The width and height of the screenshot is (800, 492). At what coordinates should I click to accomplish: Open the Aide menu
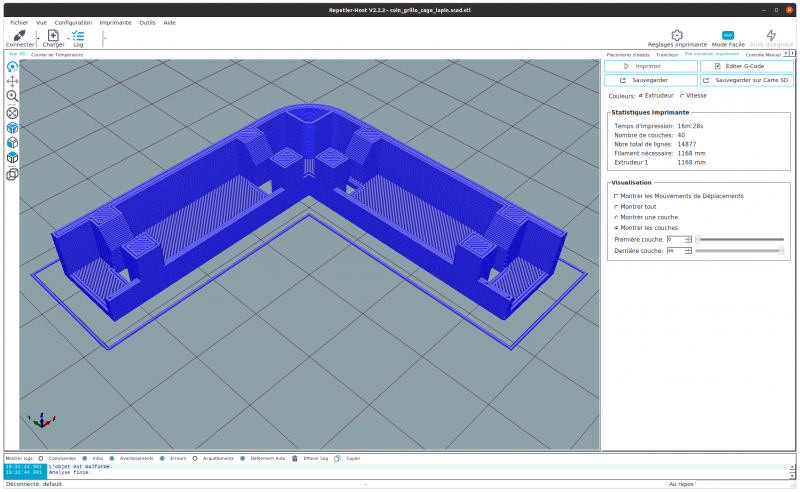pyautogui.click(x=169, y=22)
